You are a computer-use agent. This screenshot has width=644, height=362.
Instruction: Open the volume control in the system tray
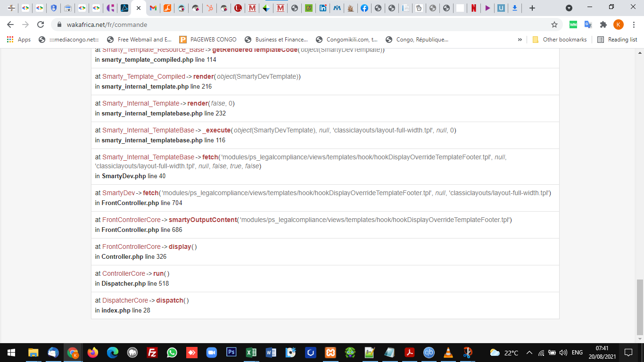point(563,353)
